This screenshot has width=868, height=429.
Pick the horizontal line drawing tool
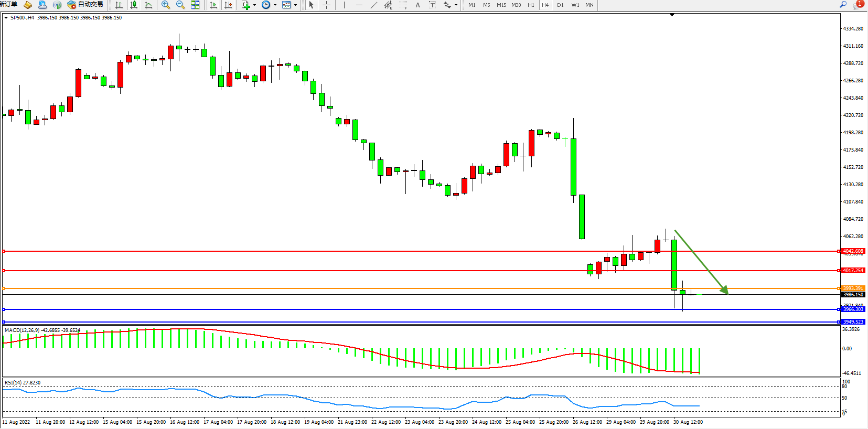tap(359, 5)
